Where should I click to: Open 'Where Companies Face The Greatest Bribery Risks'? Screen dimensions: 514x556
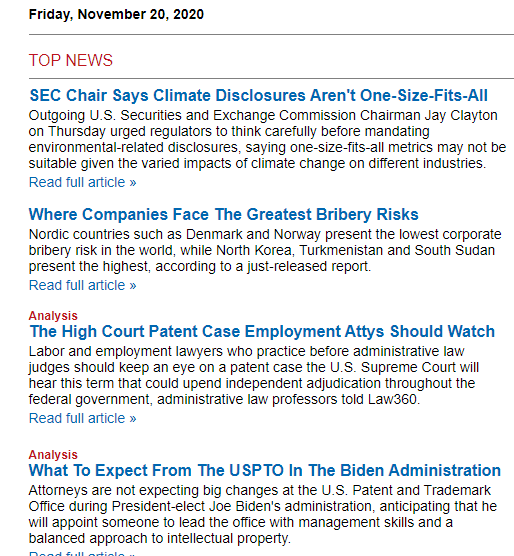click(224, 214)
